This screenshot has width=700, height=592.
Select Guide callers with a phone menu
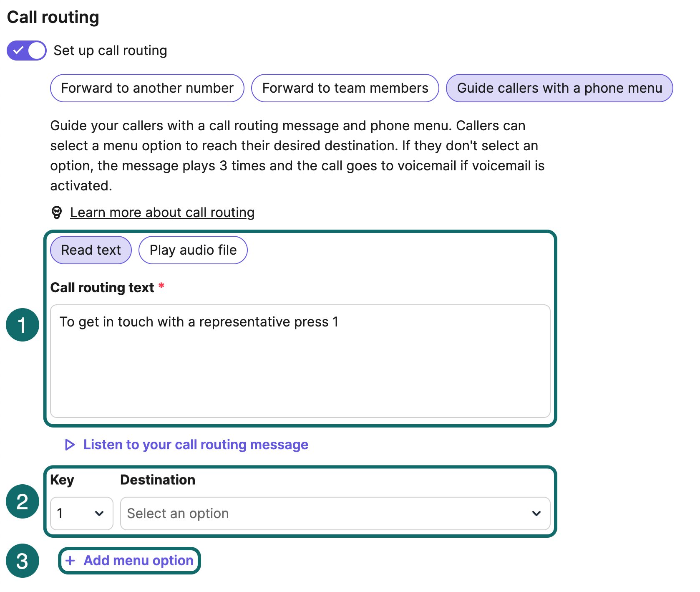tap(559, 88)
